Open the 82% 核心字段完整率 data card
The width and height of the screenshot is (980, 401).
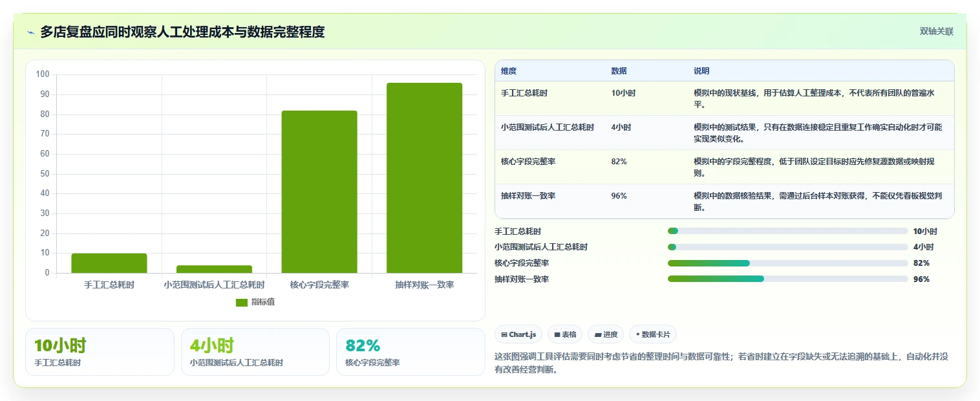point(410,352)
